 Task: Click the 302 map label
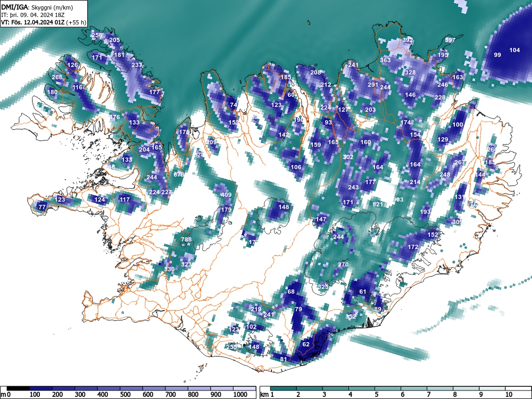tap(348, 157)
